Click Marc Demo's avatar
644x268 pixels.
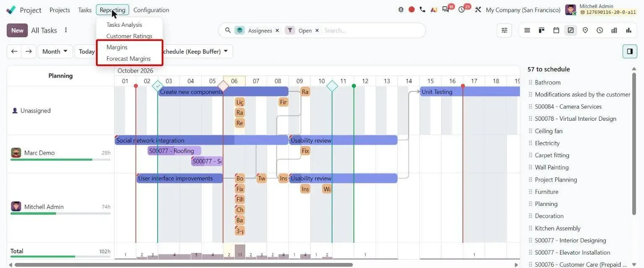(16, 153)
